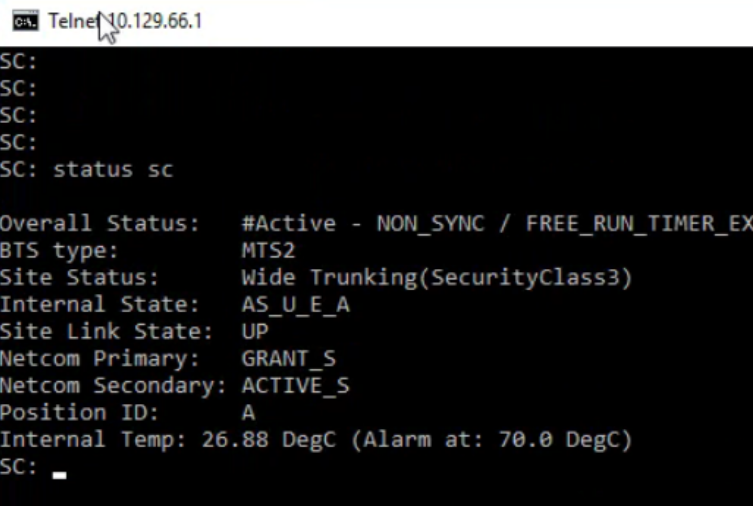Viewport: 753px width, 506px height.
Task: Click the 'AS_U_E_A' state value
Action: point(295,304)
